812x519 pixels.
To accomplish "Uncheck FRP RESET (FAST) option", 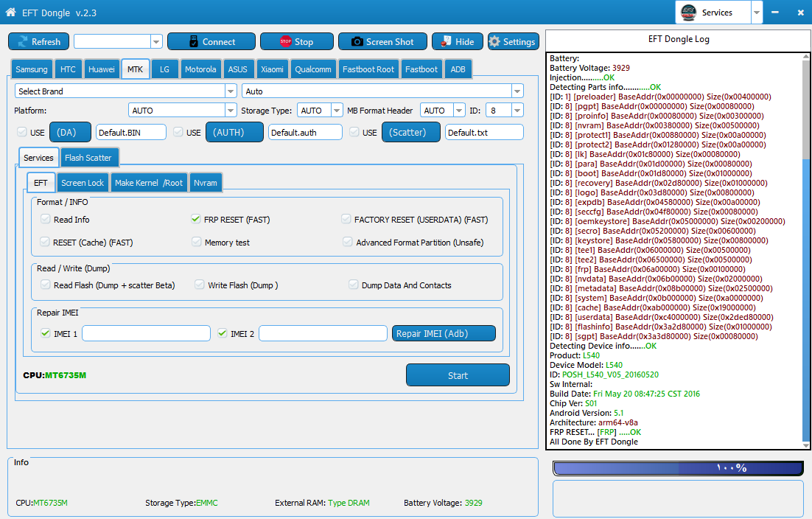I will click(196, 219).
